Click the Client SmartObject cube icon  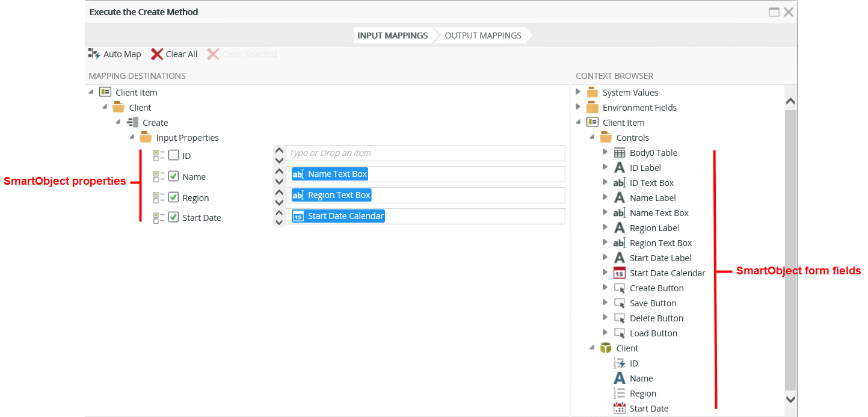pyautogui.click(x=606, y=348)
